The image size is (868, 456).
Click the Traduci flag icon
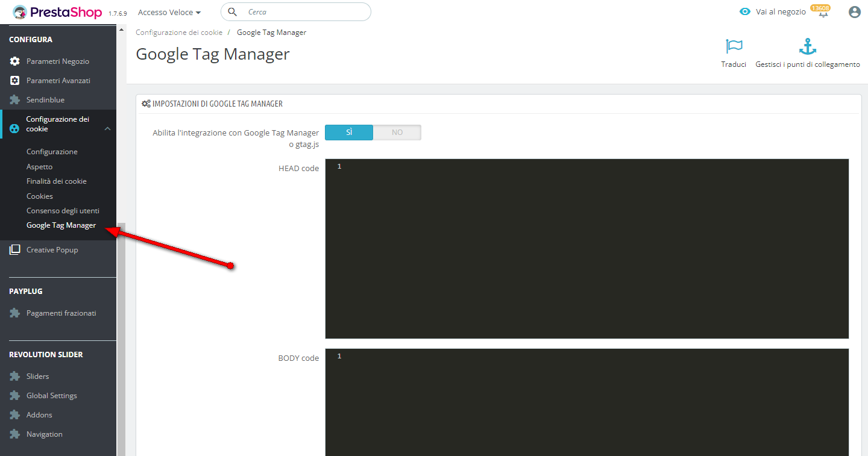734,46
